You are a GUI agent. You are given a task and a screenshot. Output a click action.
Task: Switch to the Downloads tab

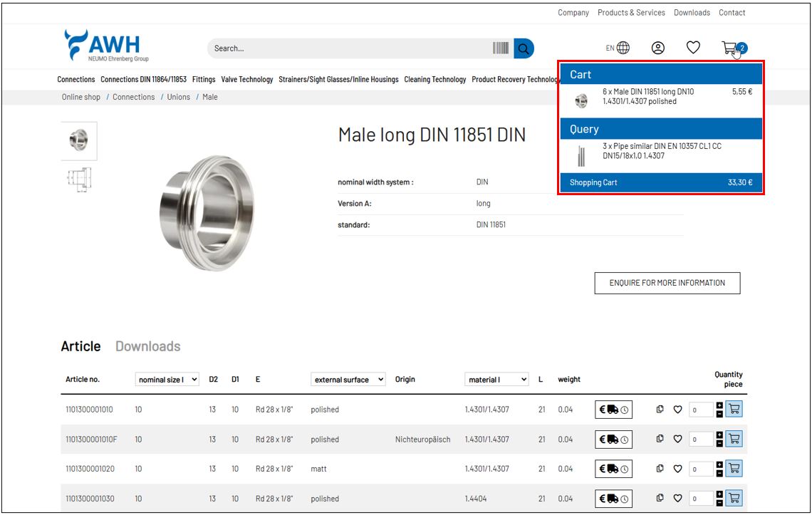[x=147, y=346]
